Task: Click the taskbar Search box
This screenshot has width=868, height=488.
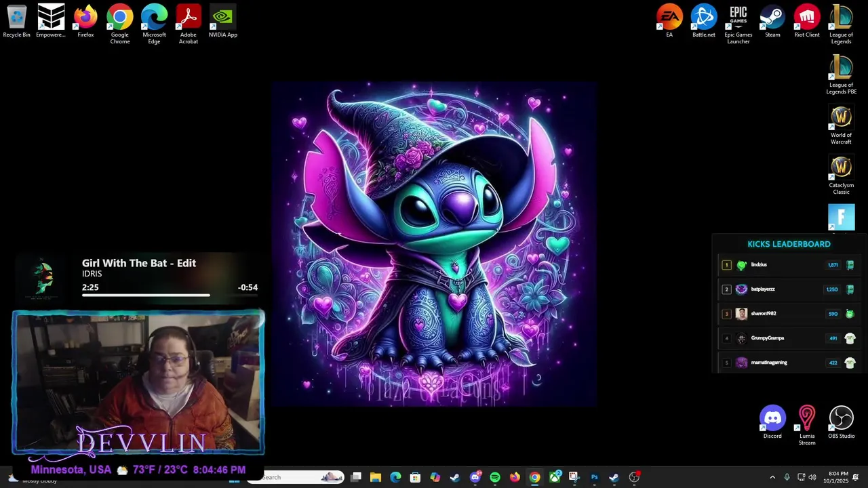Action: point(296,477)
